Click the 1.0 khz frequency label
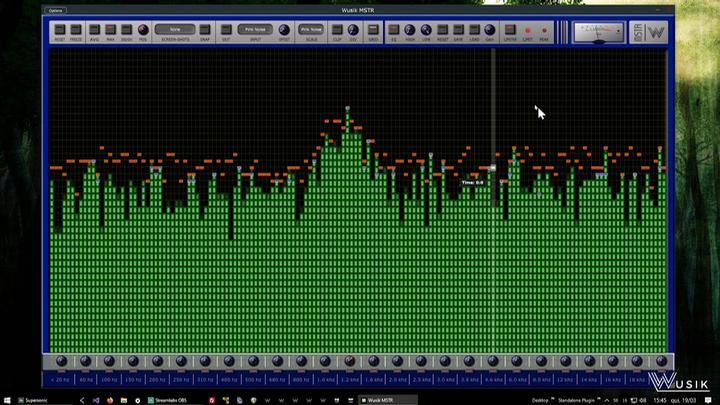This screenshot has width=720, height=405. [326, 380]
